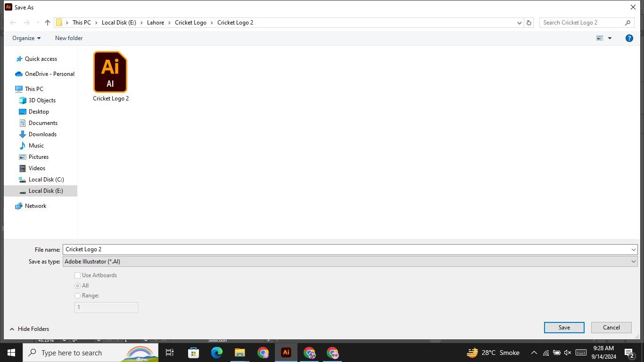
Task: Open the Downloads folder
Action: [x=42, y=134]
